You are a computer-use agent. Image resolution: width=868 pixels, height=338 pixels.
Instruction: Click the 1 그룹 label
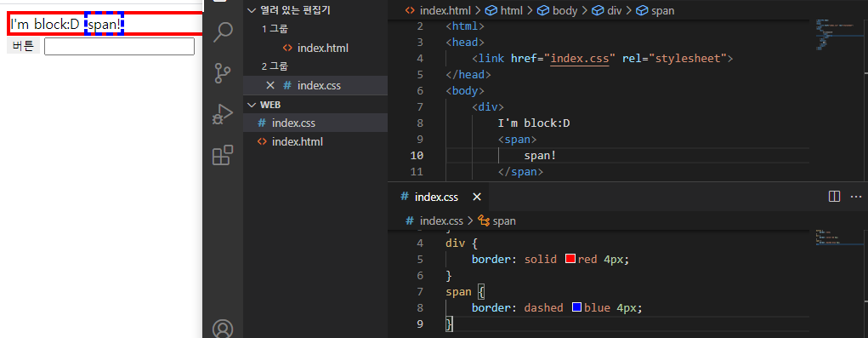275,29
